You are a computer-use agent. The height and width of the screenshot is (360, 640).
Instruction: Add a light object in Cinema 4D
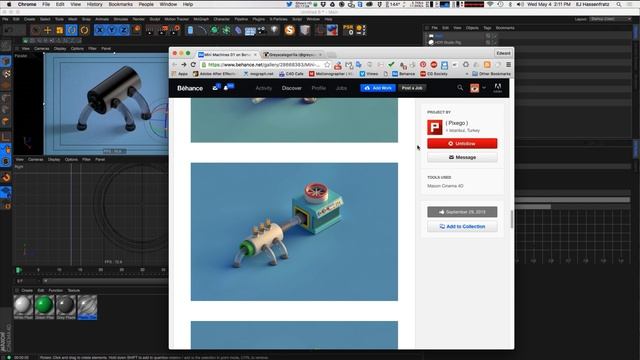[274, 30]
